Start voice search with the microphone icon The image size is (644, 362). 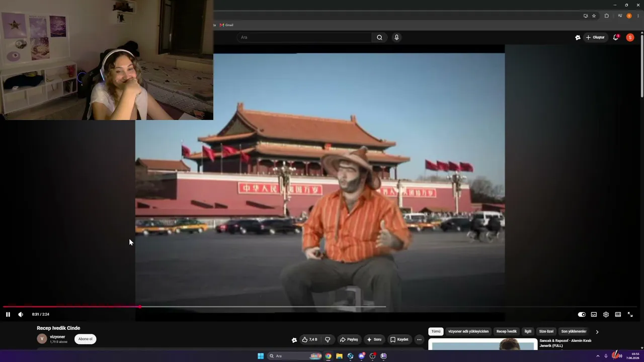tap(396, 37)
